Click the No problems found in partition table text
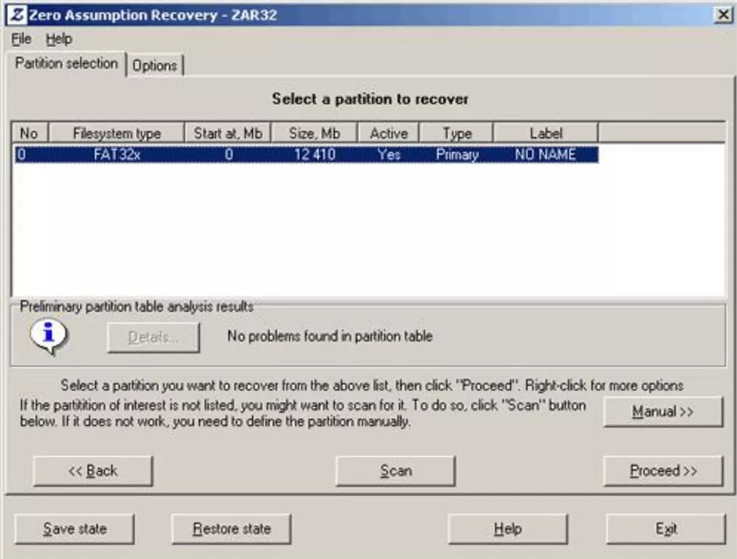The width and height of the screenshot is (737, 559). (x=329, y=336)
